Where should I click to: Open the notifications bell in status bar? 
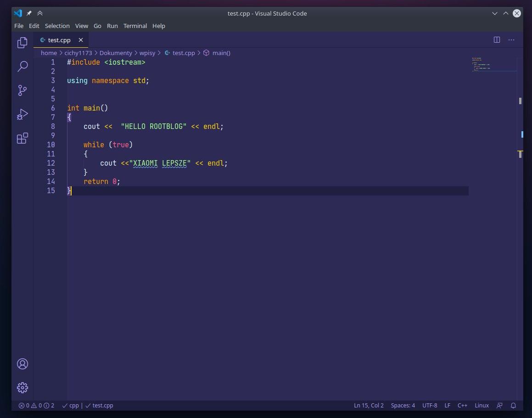513,406
